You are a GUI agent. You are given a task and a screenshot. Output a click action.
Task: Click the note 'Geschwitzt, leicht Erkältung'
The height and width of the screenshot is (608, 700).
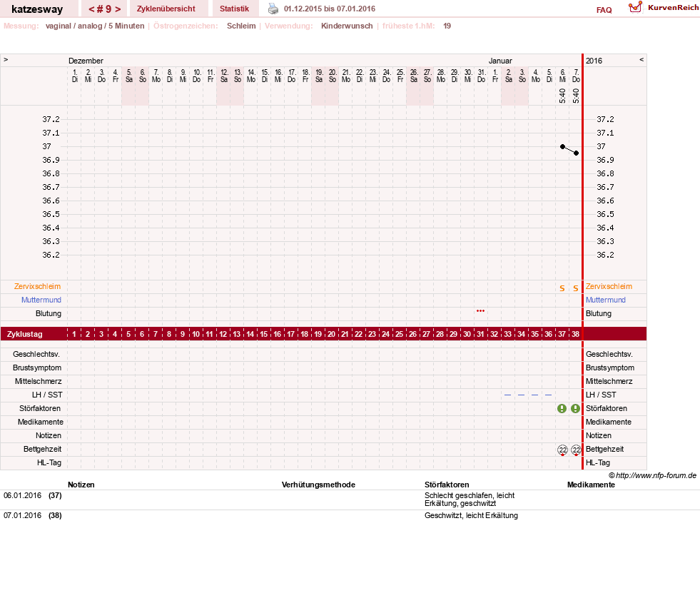(x=471, y=516)
